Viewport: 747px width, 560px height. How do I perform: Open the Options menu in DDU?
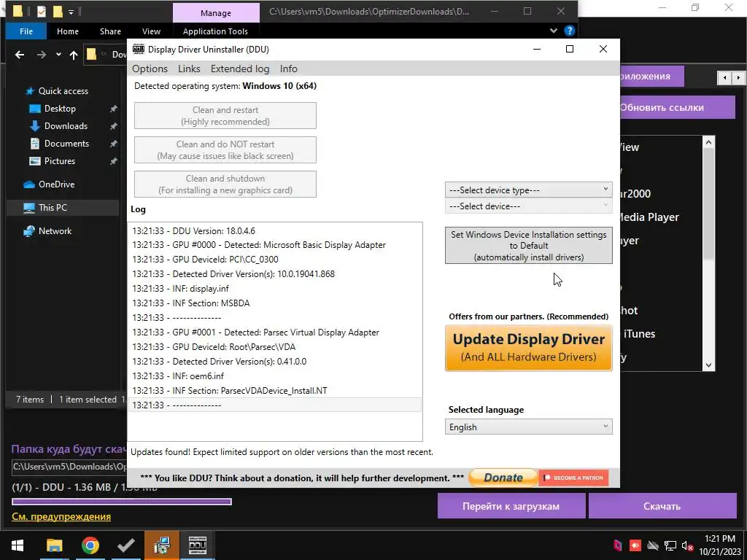click(x=150, y=69)
